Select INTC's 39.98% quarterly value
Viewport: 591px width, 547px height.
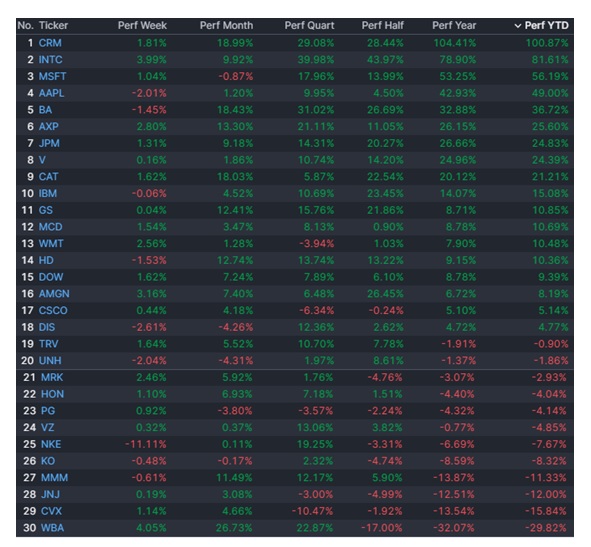(x=316, y=60)
